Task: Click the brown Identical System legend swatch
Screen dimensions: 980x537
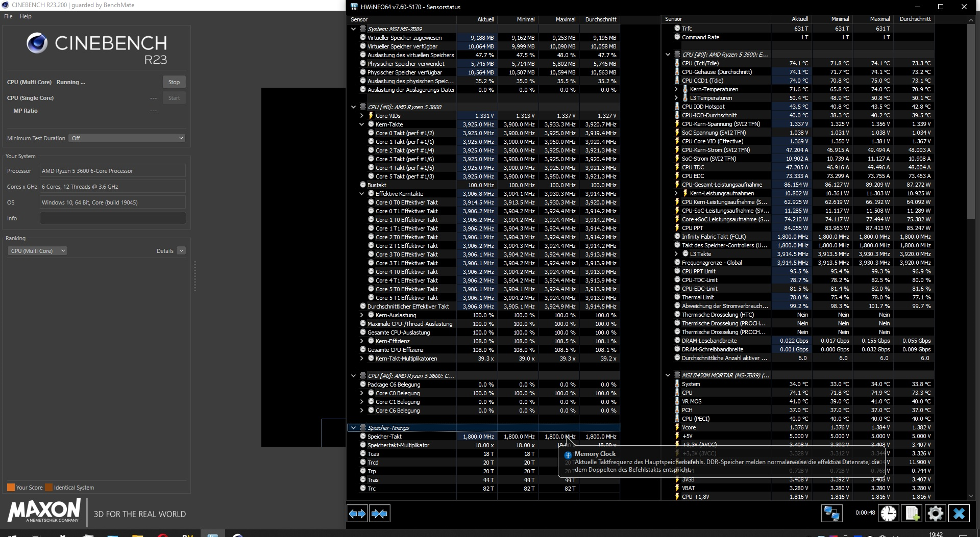Action: tap(48, 488)
